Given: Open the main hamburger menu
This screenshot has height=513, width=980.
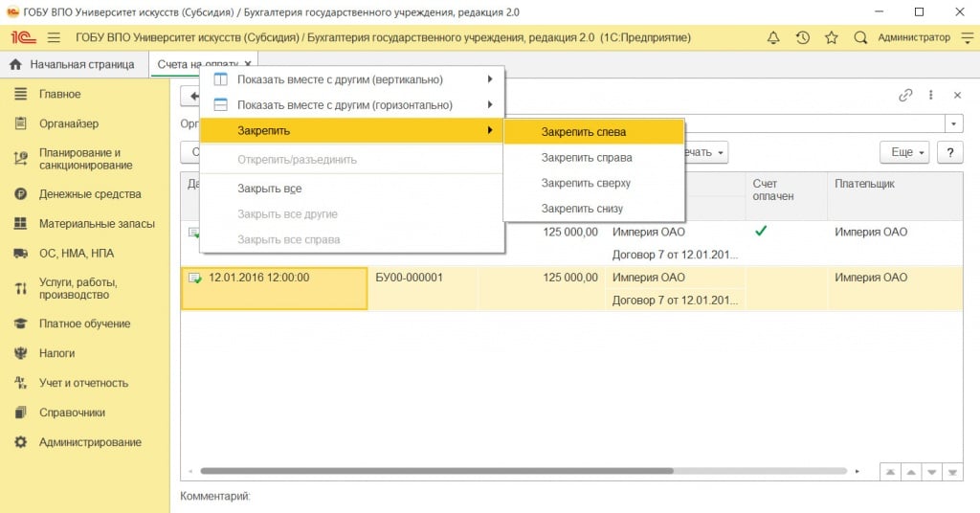Looking at the screenshot, I should (54, 37).
